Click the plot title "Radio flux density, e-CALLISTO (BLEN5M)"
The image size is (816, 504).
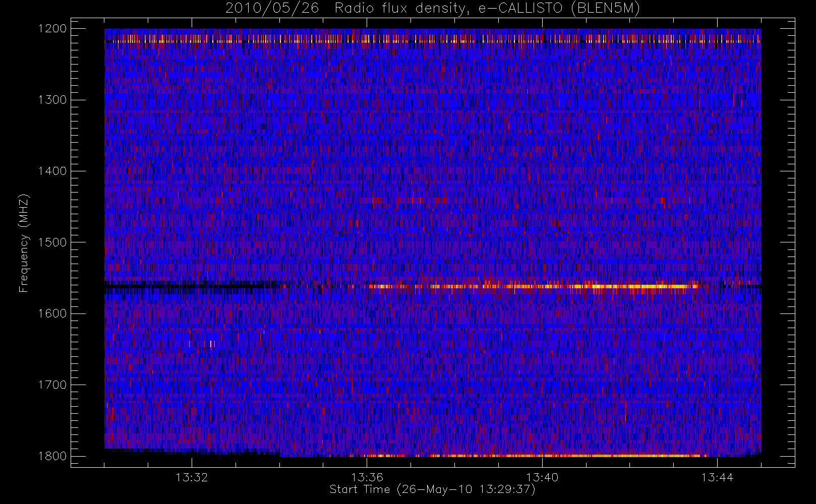point(487,9)
